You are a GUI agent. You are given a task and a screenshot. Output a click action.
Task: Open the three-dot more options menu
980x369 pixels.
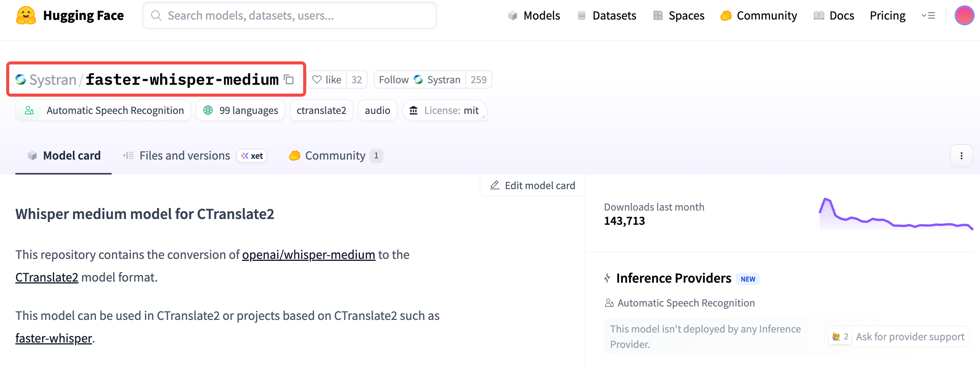[x=961, y=156]
